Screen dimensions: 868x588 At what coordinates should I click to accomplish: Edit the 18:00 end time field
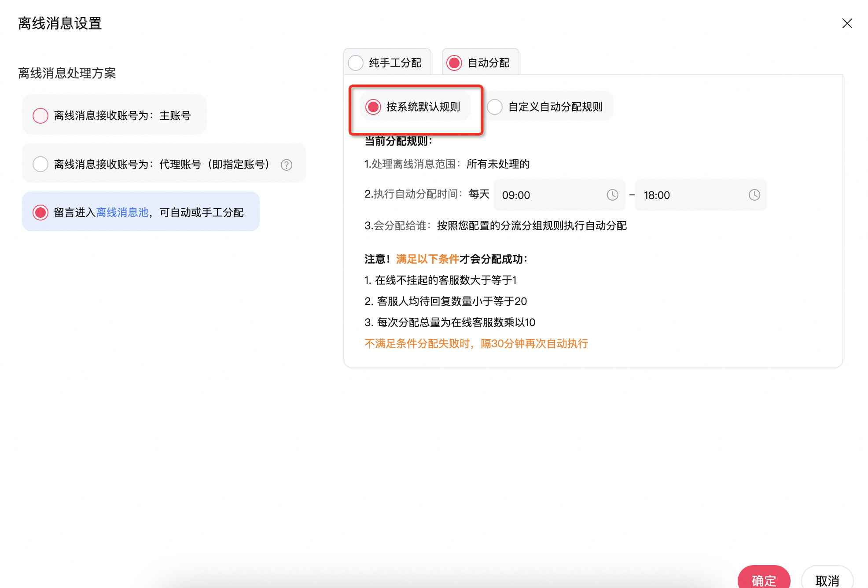pos(701,195)
